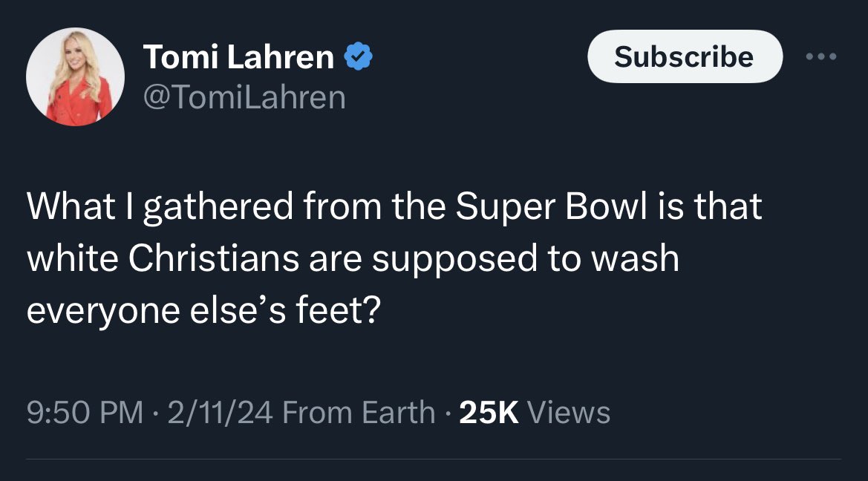This screenshot has width=868, height=481.
Task: Open the @TomiLahren handle link
Action: click(243, 97)
